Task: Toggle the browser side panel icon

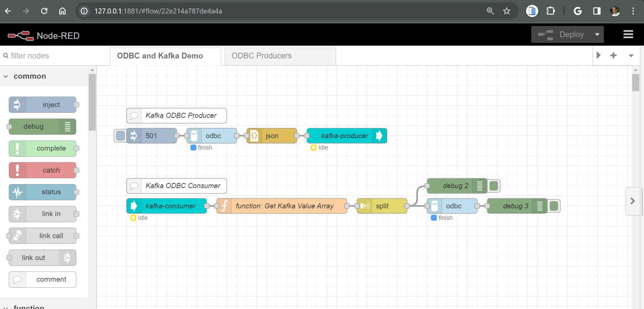Action: point(597,11)
